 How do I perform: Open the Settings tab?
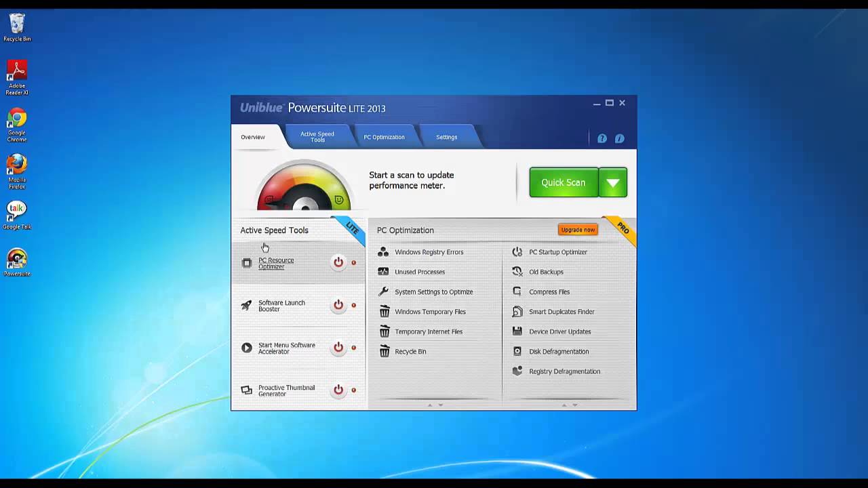tap(446, 137)
